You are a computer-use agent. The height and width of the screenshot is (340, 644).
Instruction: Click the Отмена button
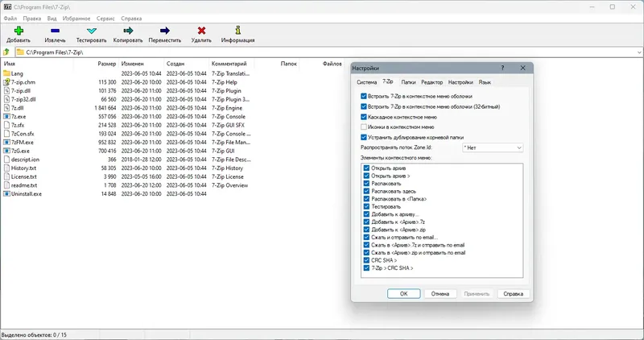440,293
